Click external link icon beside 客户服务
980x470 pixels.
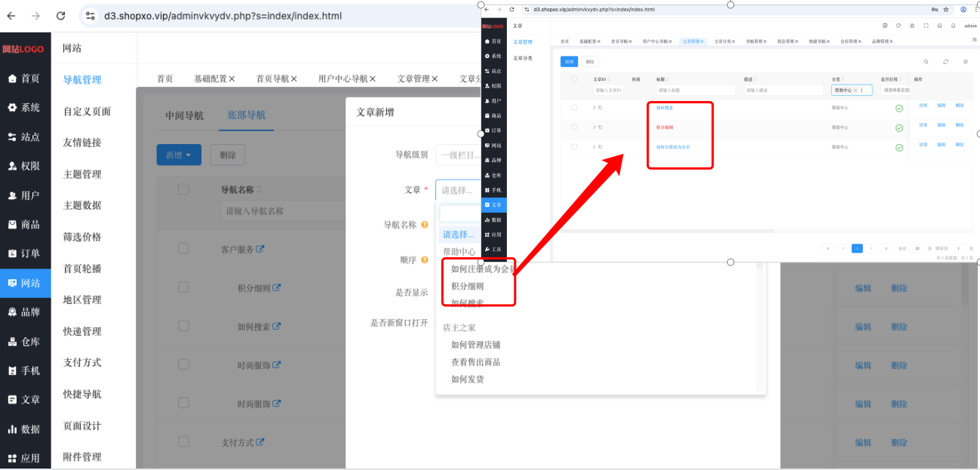click(x=260, y=249)
